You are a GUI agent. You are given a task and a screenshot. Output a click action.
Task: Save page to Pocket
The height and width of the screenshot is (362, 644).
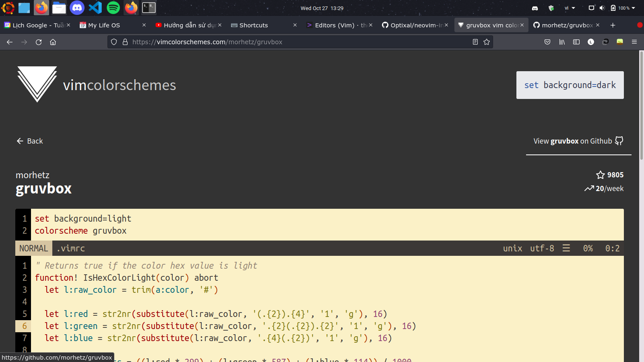point(547,42)
